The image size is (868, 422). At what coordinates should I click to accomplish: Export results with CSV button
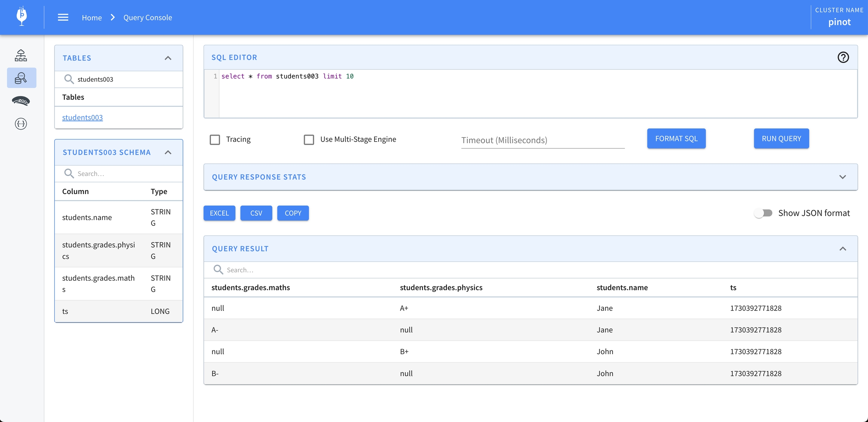tap(256, 213)
